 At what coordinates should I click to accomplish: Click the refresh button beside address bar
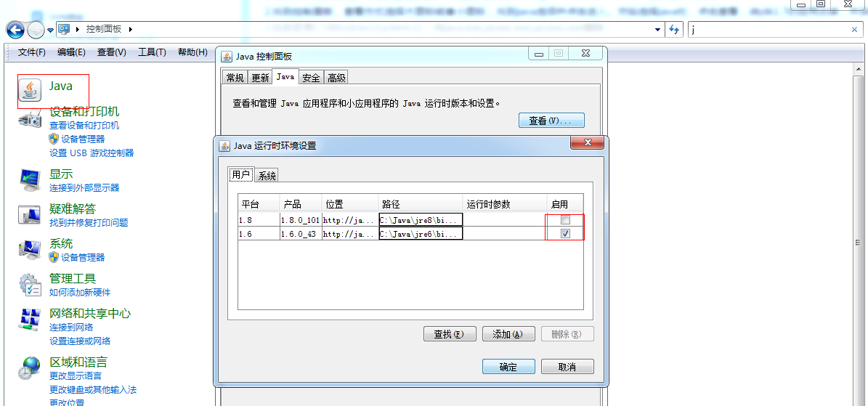tap(673, 29)
